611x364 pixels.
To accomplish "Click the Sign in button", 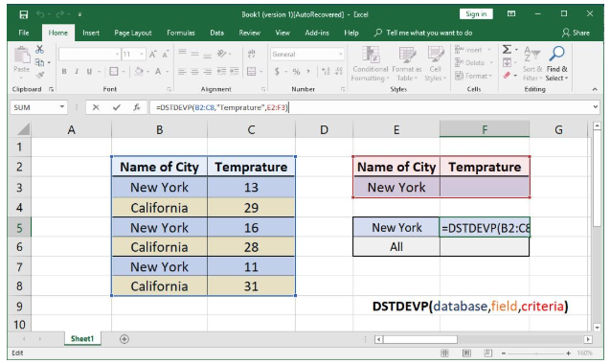I will [x=476, y=14].
